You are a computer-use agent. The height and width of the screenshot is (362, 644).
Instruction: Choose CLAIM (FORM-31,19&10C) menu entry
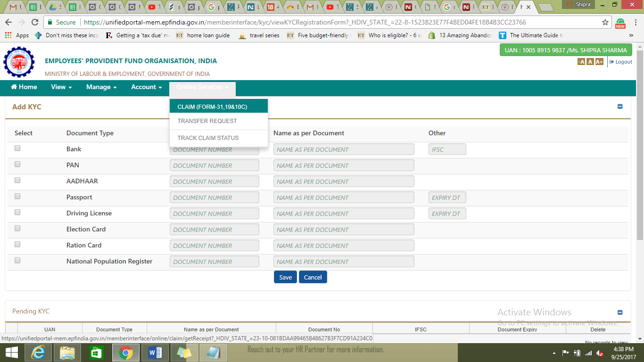point(212,107)
